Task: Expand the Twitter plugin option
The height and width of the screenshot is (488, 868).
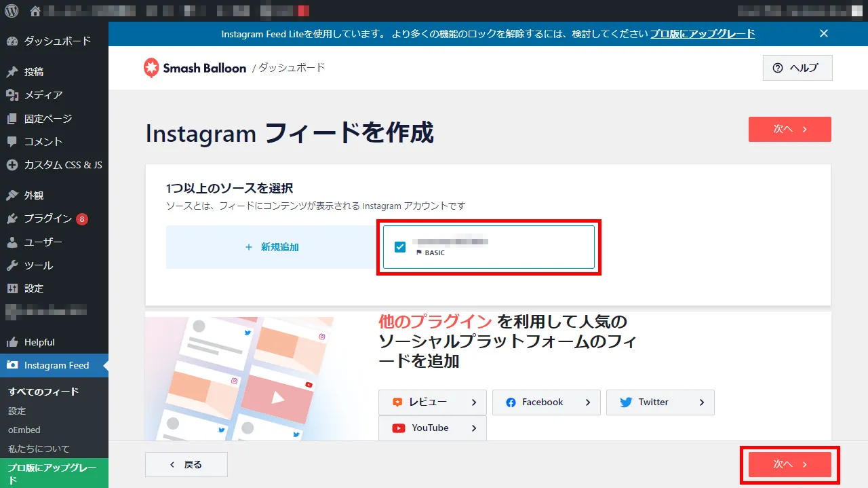Action: pyautogui.click(x=660, y=402)
